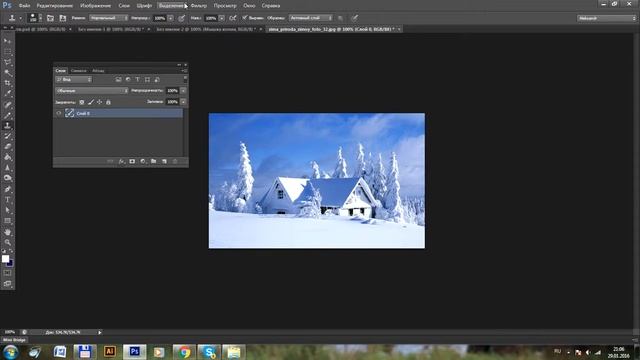
Task: Select the Eraser tool
Action: pyautogui.click(x=7, y=147)
